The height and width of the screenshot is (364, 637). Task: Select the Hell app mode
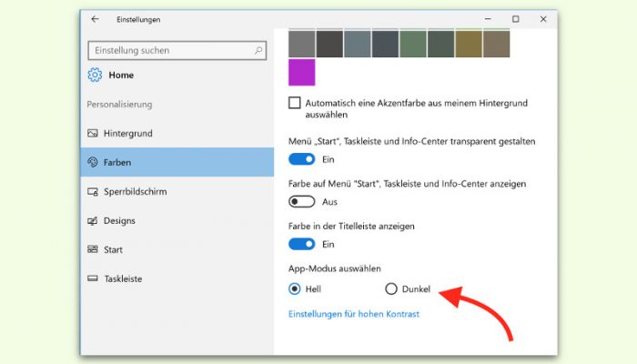point(295,288)
